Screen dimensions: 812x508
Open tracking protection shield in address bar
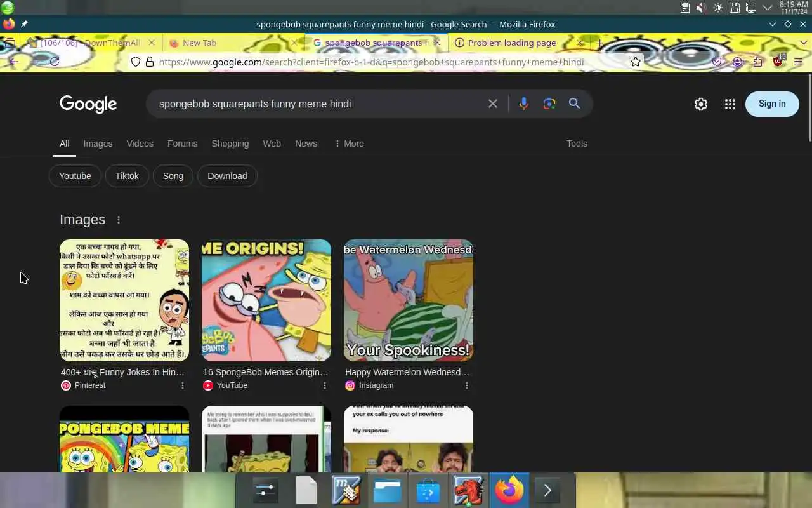click(x=135, y=62)
